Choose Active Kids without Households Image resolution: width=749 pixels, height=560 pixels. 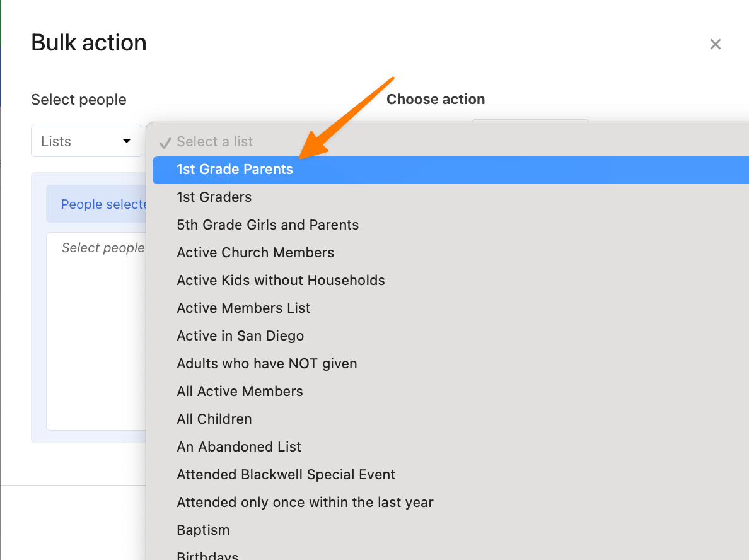click(450, 281)
